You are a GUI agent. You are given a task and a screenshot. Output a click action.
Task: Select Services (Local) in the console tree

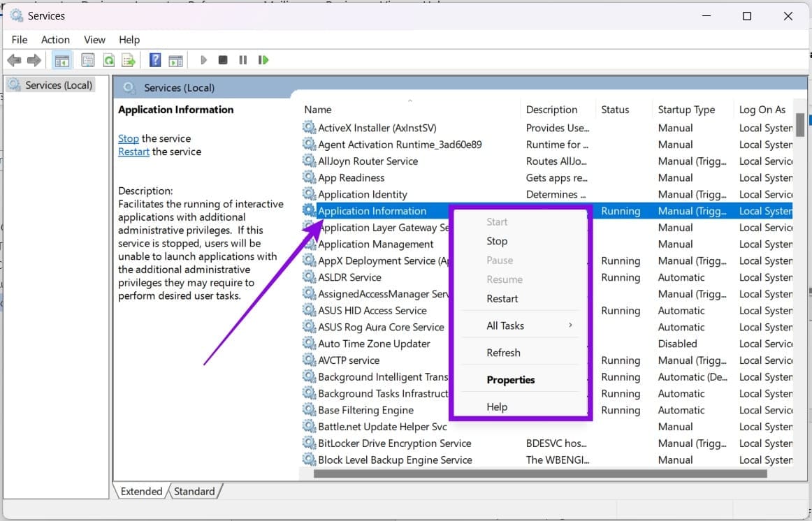[51, 85]
